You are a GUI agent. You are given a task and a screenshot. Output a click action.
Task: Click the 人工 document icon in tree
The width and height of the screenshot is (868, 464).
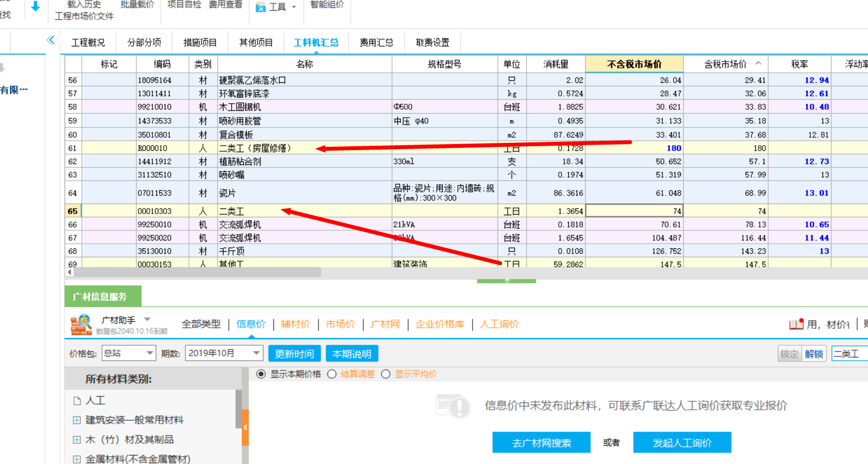coord(77,401)
